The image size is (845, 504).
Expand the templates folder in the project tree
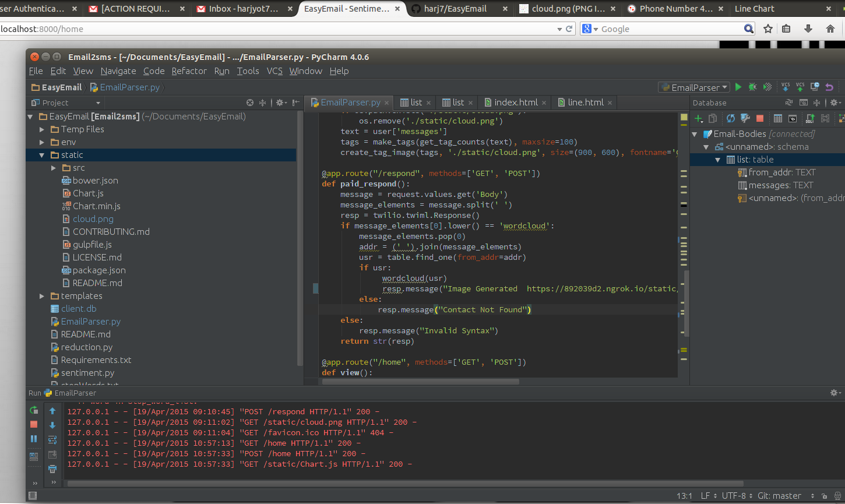(x=42, y=296)
